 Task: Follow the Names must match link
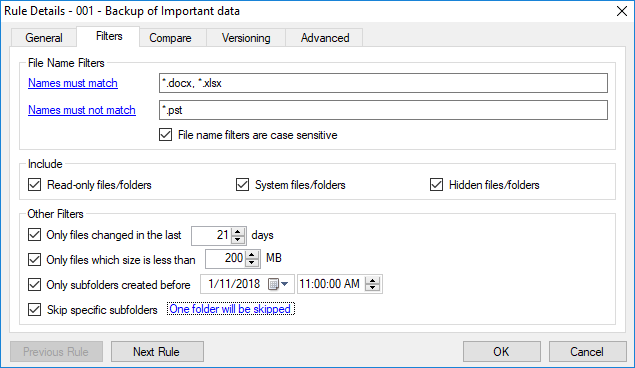pyautogui.click(x=73, y=83)
